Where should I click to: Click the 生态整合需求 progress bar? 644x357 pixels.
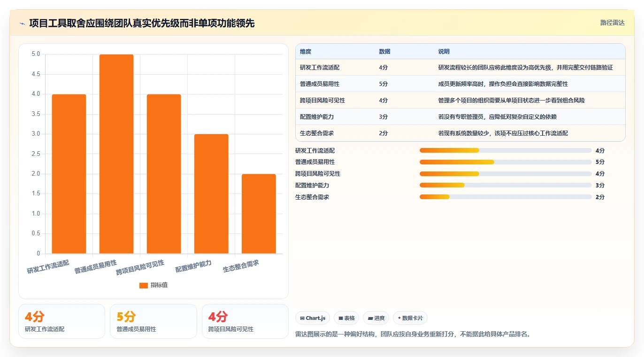click(506, 197)
